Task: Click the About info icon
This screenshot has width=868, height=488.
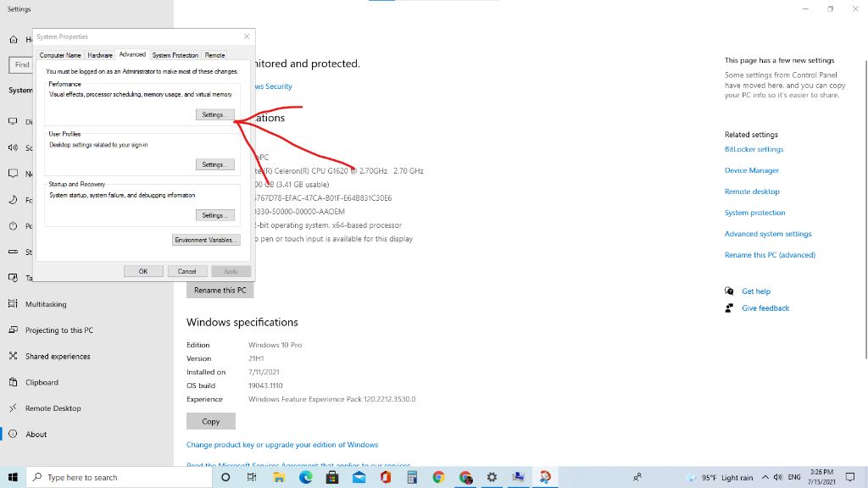Action: [x=14, y=434]
